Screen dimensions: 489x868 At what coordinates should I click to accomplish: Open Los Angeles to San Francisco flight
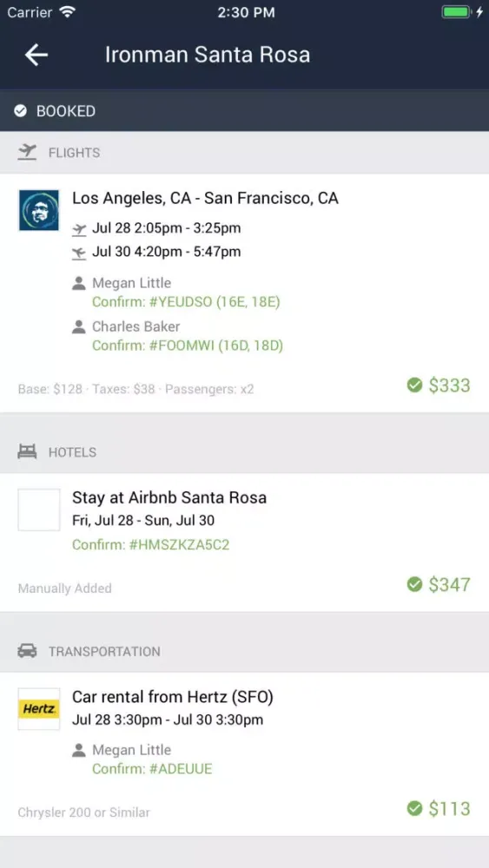pos(244,293)
